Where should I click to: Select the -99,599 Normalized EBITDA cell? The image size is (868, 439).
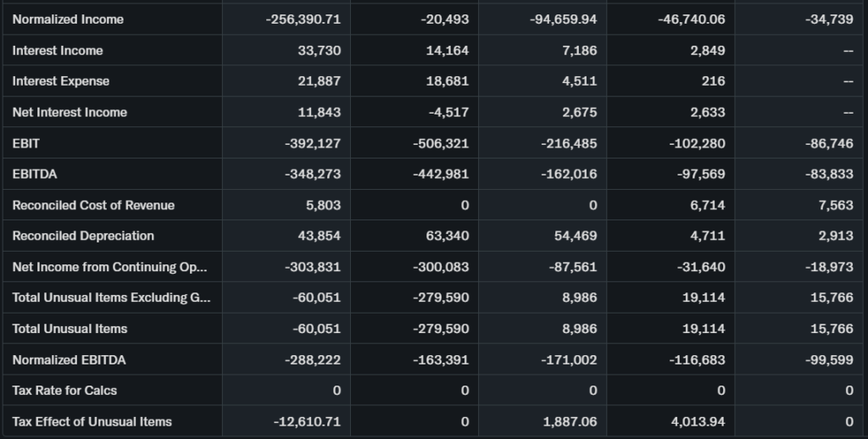830,360
